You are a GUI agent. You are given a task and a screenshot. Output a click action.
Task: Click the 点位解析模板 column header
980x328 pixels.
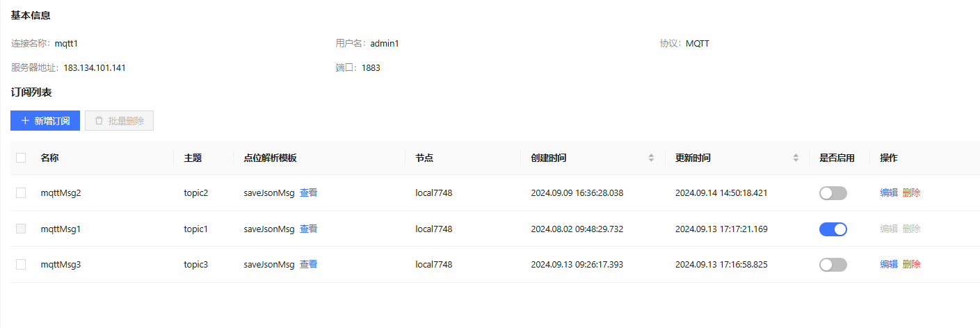[270, 158]
